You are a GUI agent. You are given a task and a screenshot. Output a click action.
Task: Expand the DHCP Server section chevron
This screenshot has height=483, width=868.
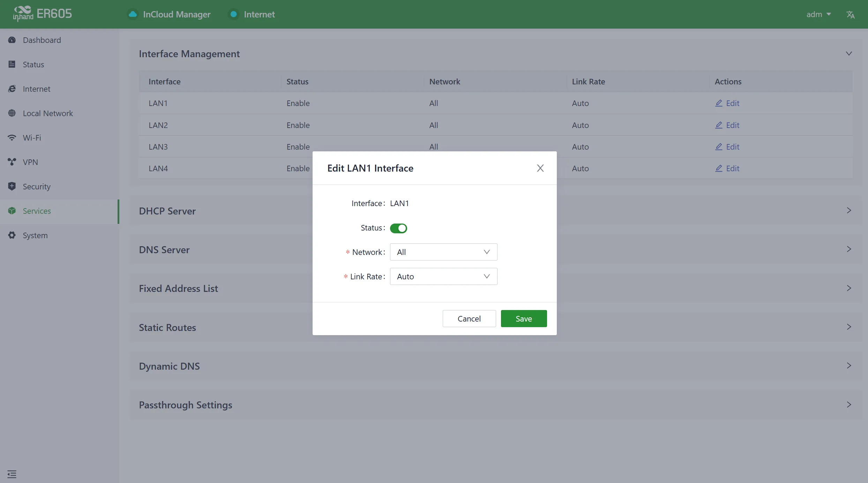pyautogui.click(x=849, y=210)
